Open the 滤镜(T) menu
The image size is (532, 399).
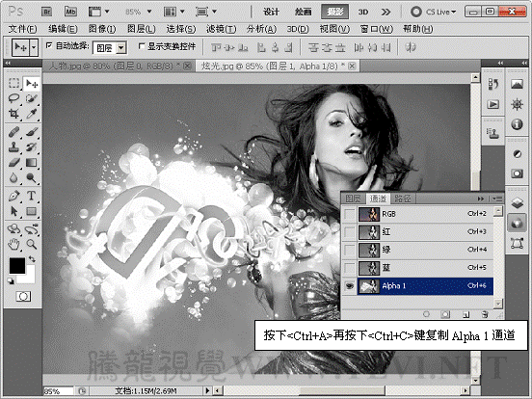222,29
